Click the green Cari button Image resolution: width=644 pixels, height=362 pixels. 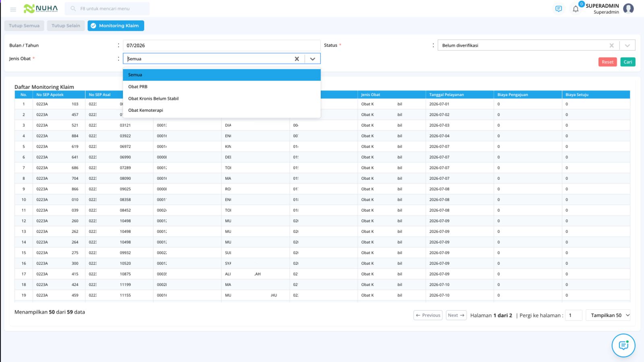pyautogui.click(x=628, y=62)
